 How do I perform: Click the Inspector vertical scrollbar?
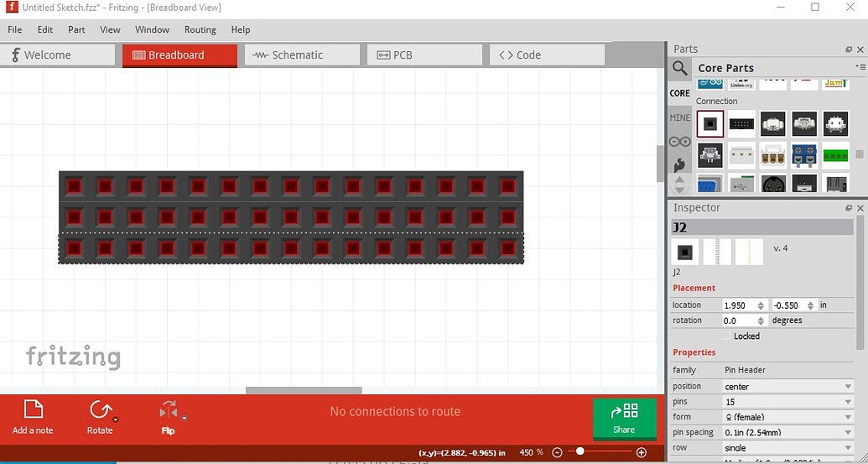(x=860, y=284)
